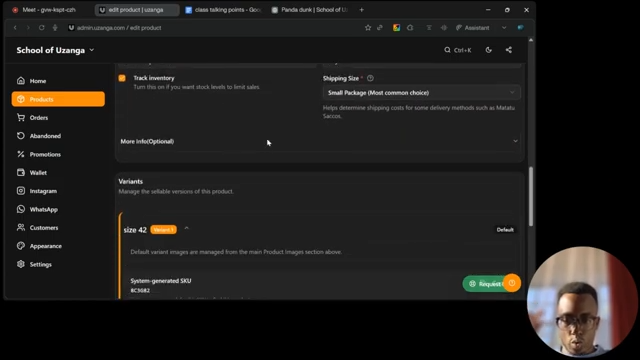
Task: Click the orange help circle button
Action: (512, 283)
